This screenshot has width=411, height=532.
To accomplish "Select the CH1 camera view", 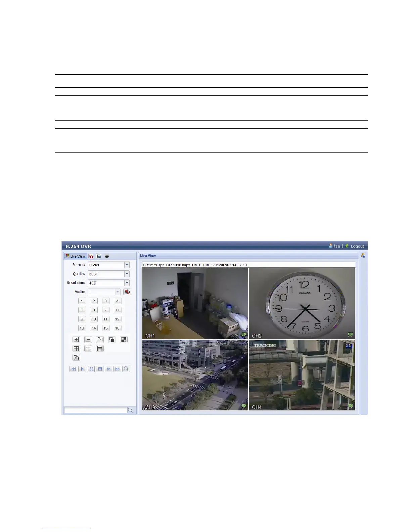I will (195, 304).
